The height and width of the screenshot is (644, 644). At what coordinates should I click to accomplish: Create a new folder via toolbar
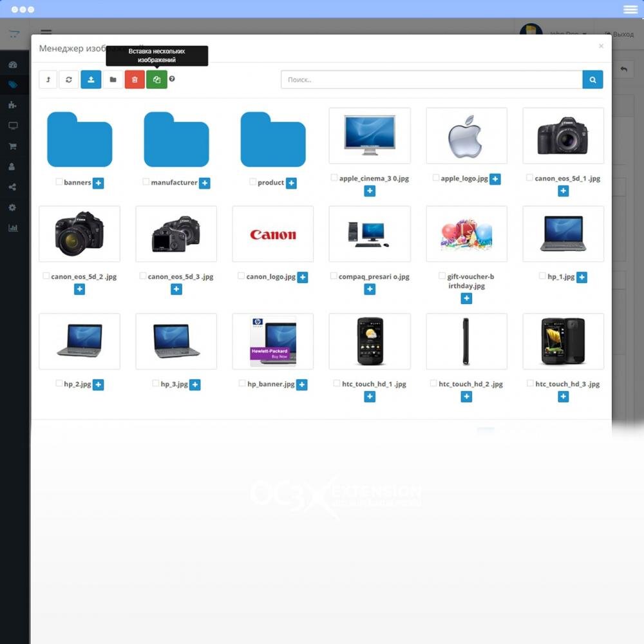point(113,79)
